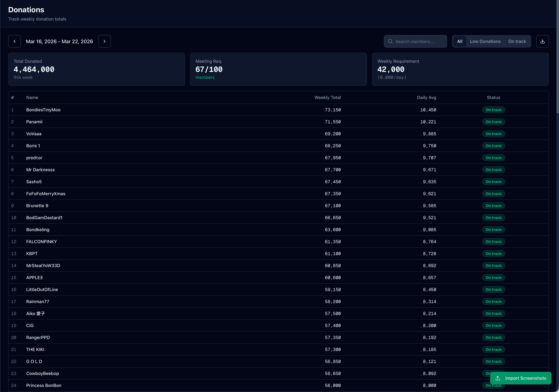Image resolution: width=559 pixels, height=392 pixels.
Task: Expand the week navigation forward chevron
Action: pyautogui.click(x=104, y=41)
